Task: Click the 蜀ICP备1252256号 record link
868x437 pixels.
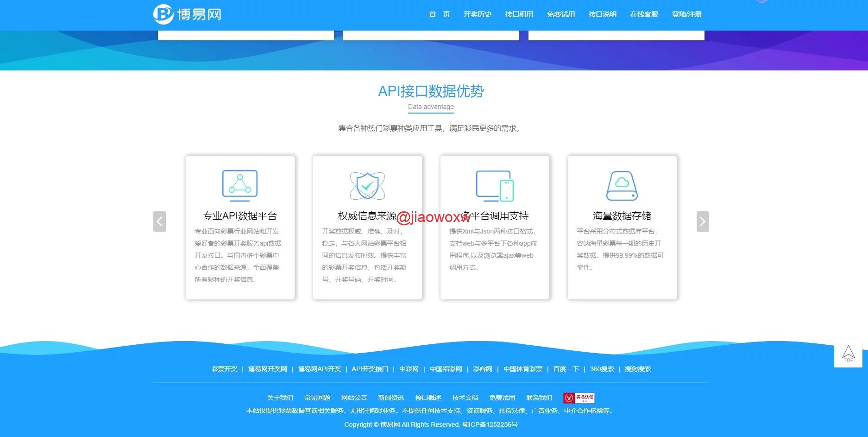Action: (490, 424)
